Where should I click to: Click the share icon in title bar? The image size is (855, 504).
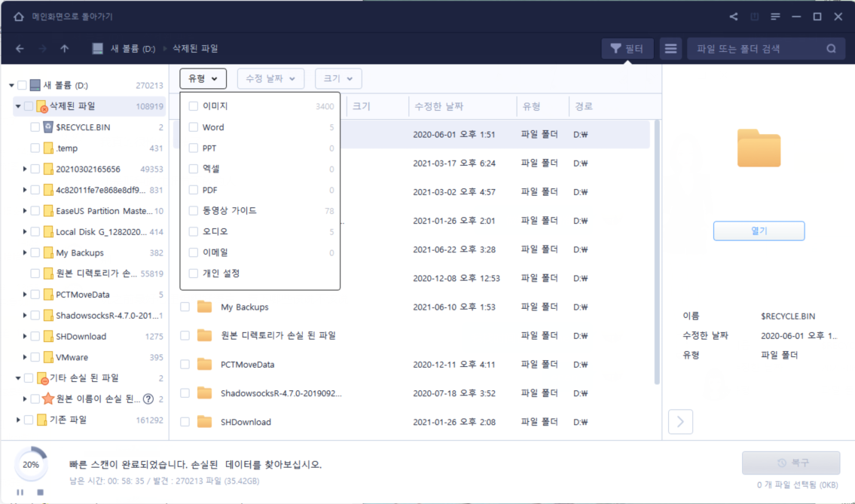coord(734,17)
